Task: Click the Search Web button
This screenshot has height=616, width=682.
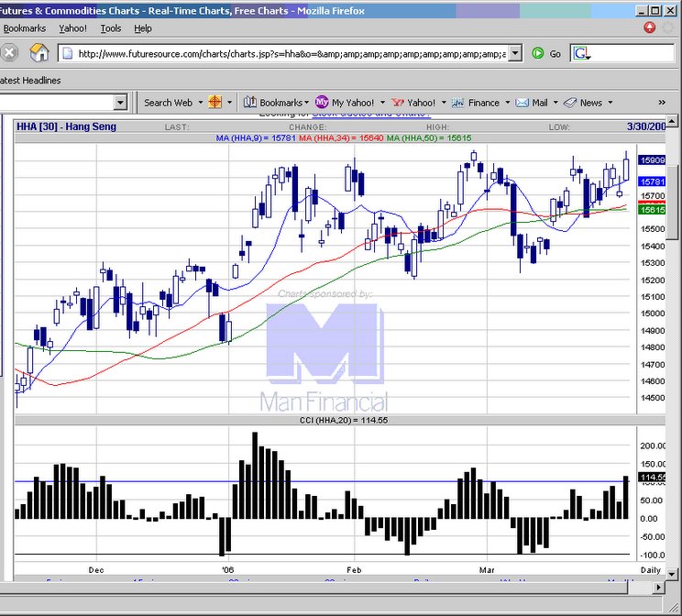Action: pos(169,103)
